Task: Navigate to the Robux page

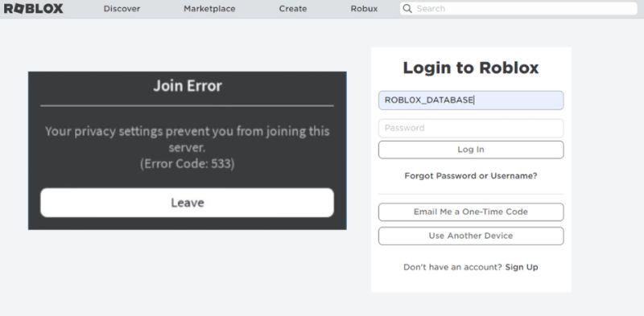Action: pos(364,9)
